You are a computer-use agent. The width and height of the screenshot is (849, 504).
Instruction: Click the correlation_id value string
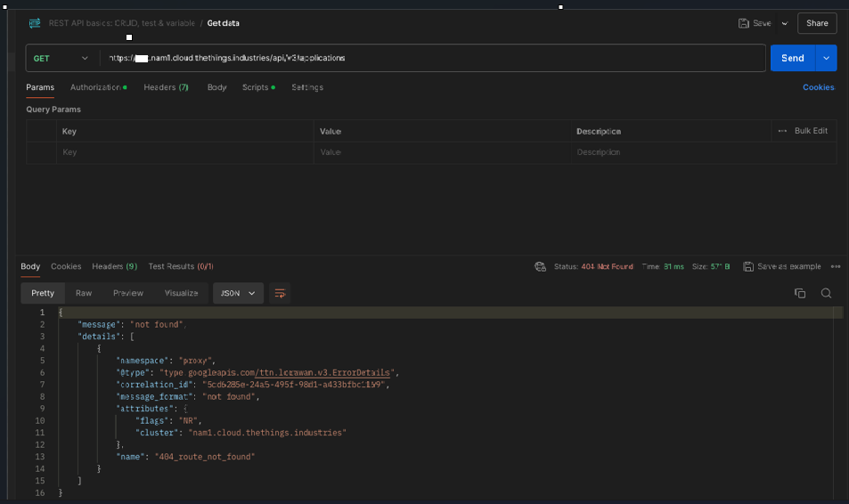(x=295, y=385)
